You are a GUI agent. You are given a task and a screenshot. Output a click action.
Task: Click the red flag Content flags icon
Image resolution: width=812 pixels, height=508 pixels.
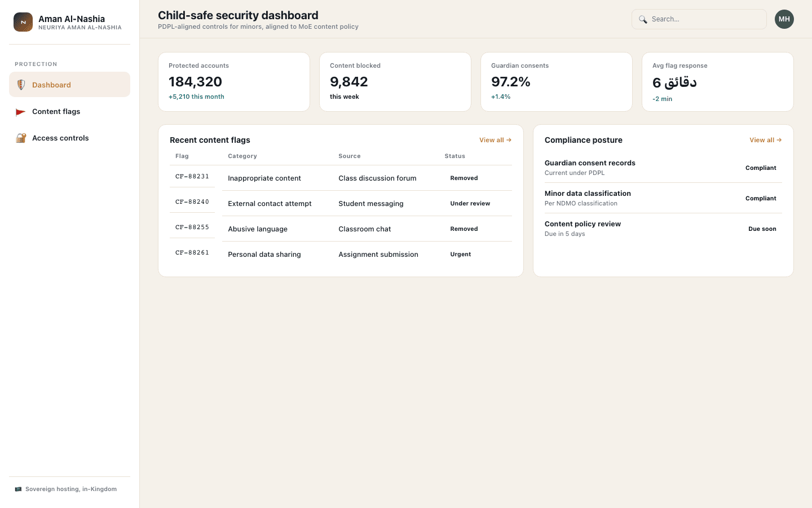coord(21,112)
